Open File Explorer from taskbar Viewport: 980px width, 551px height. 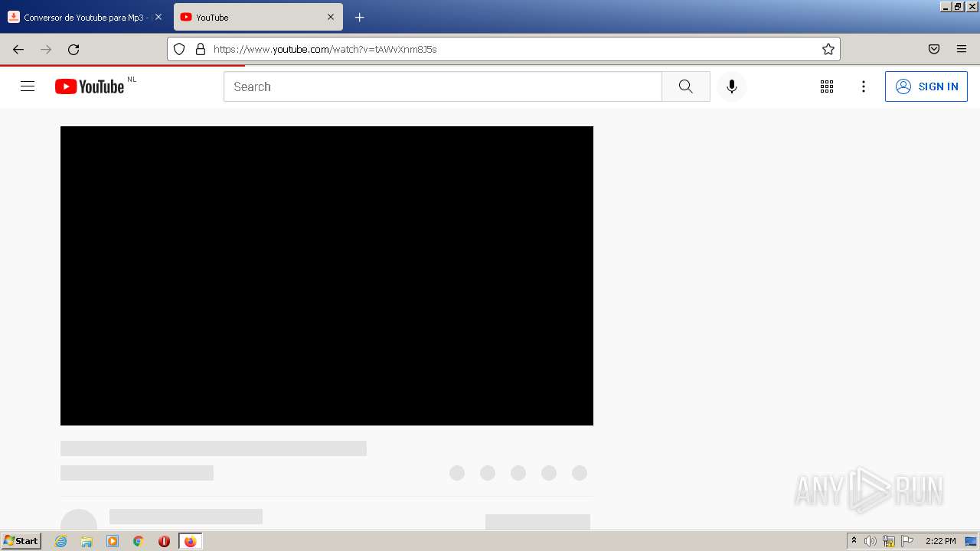tap(87, 541)
